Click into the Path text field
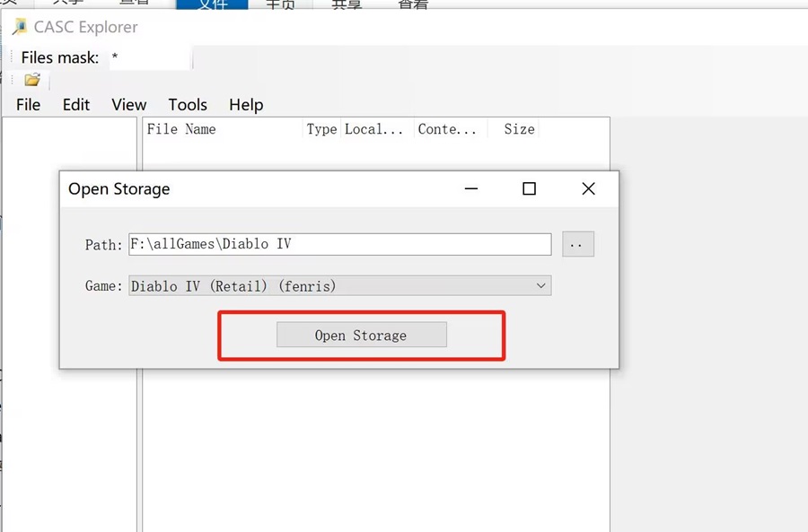This screenshot has width=808, height=532. [339, 244]
